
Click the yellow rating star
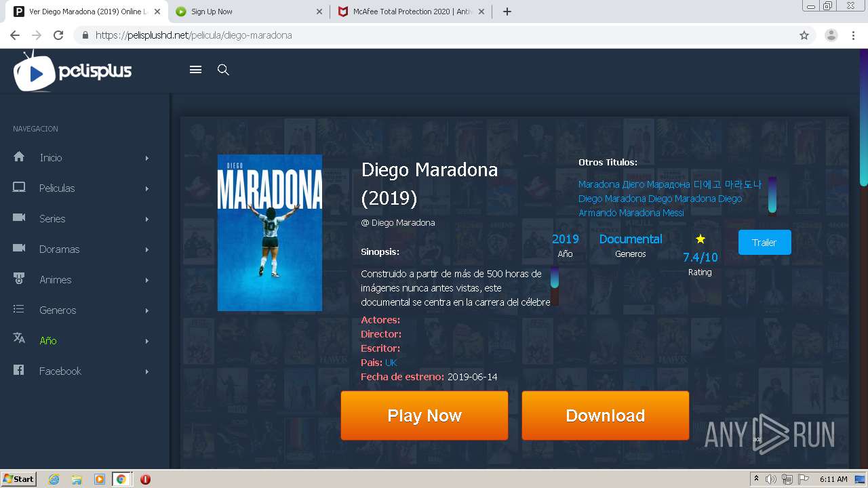tap(701, 239)
